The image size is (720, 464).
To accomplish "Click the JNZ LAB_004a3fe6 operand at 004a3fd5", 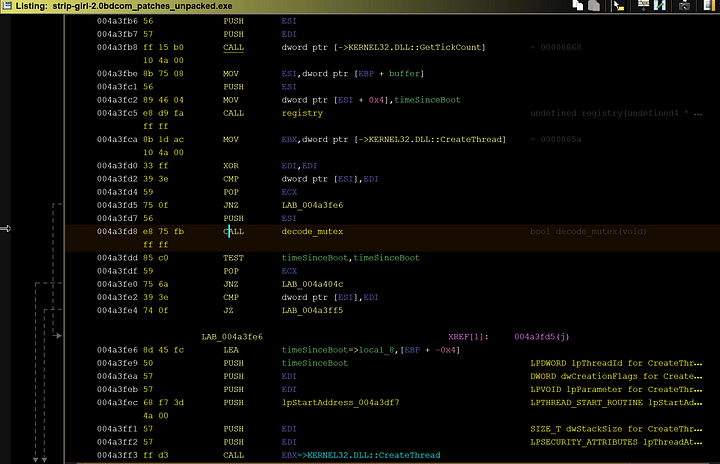I will tap(312, 205).
